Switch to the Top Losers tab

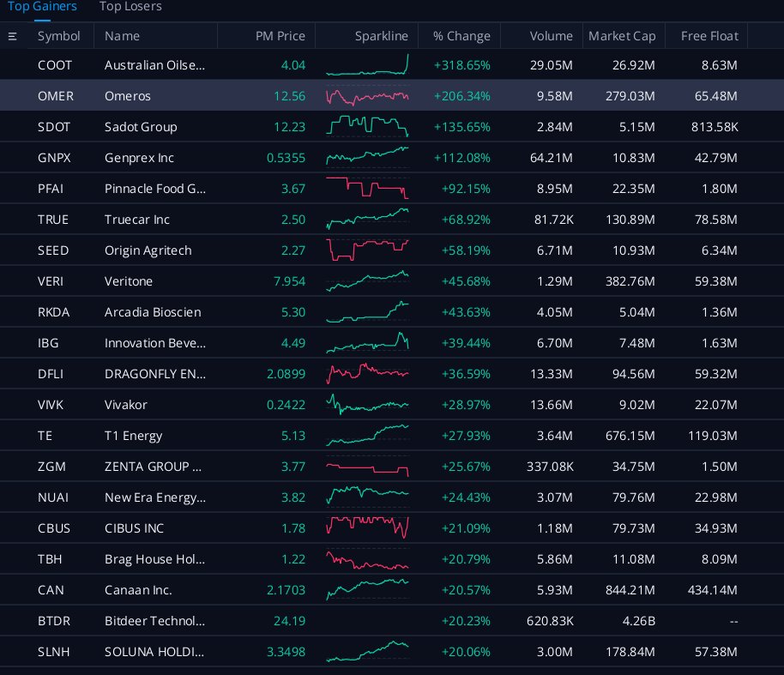(x=130, y=7)
